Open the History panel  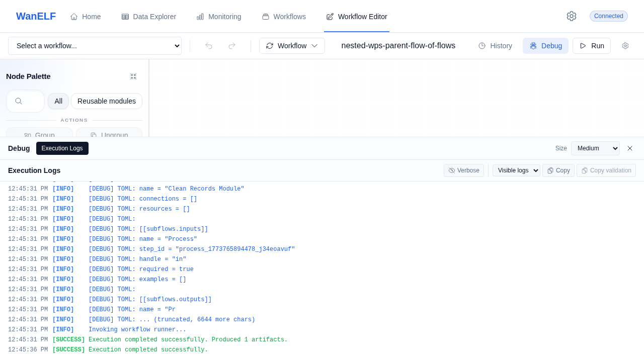495,46
